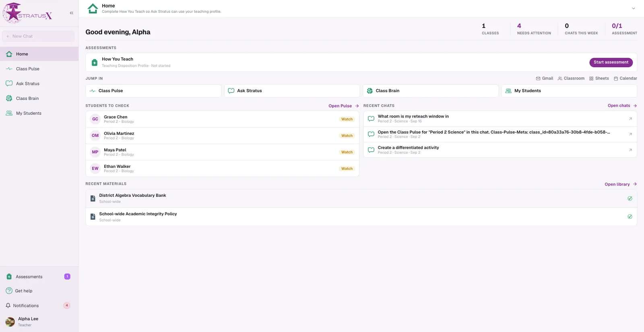This screenshot has height=332, width=644.
Task: Click the check mark for Academic Integrity Policy
Action: (x=630, y=217)
